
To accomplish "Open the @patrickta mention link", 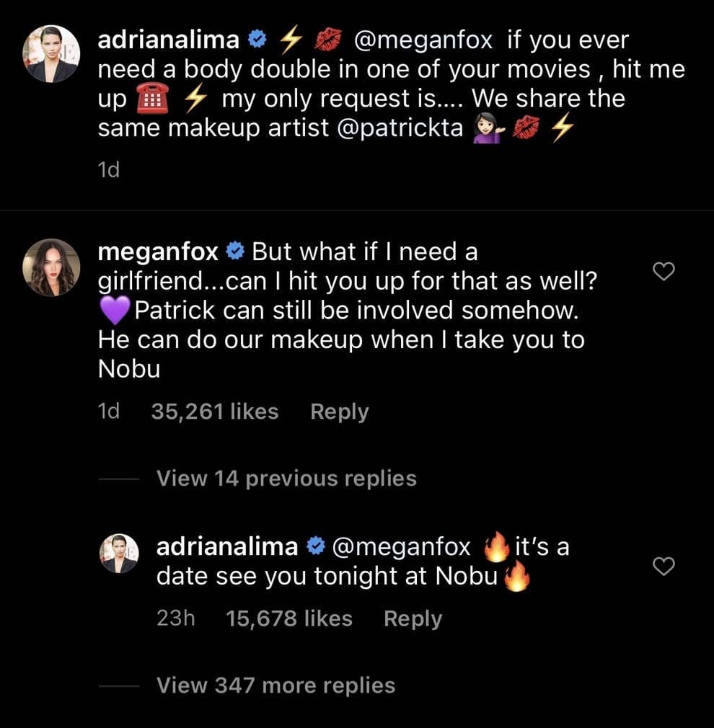I will [x=400, y=128].
